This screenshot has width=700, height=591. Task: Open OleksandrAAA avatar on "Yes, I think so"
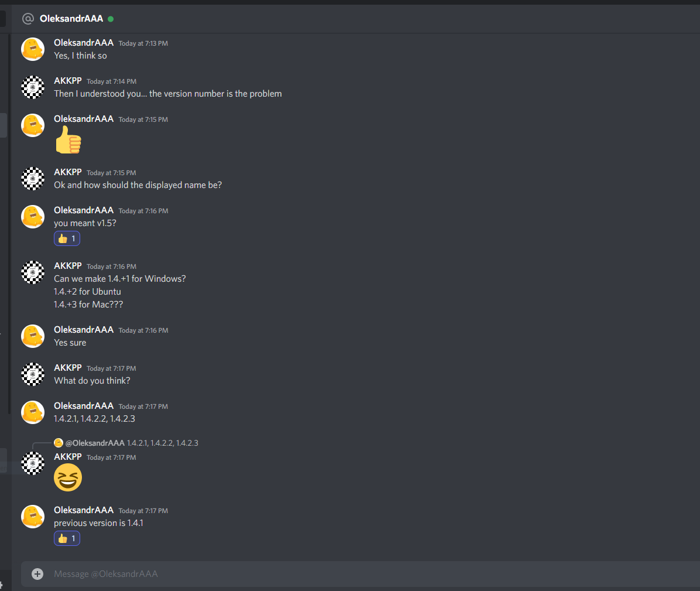pyautogui.click(x=33, y=49)
